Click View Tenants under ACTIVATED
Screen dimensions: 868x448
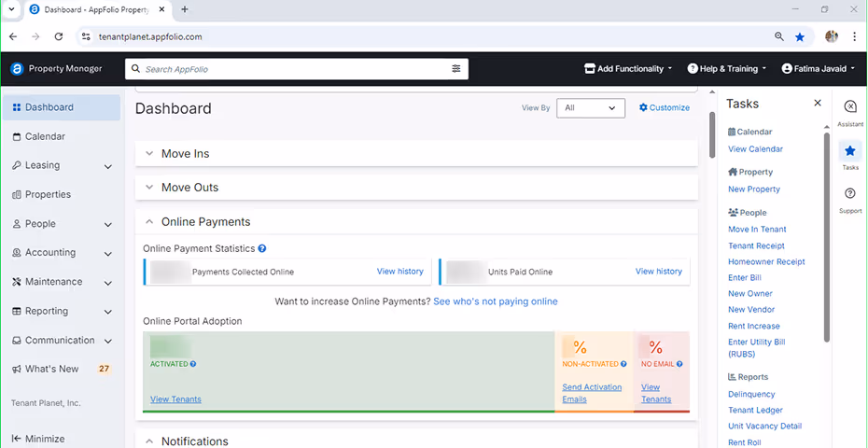click(176, 399)
